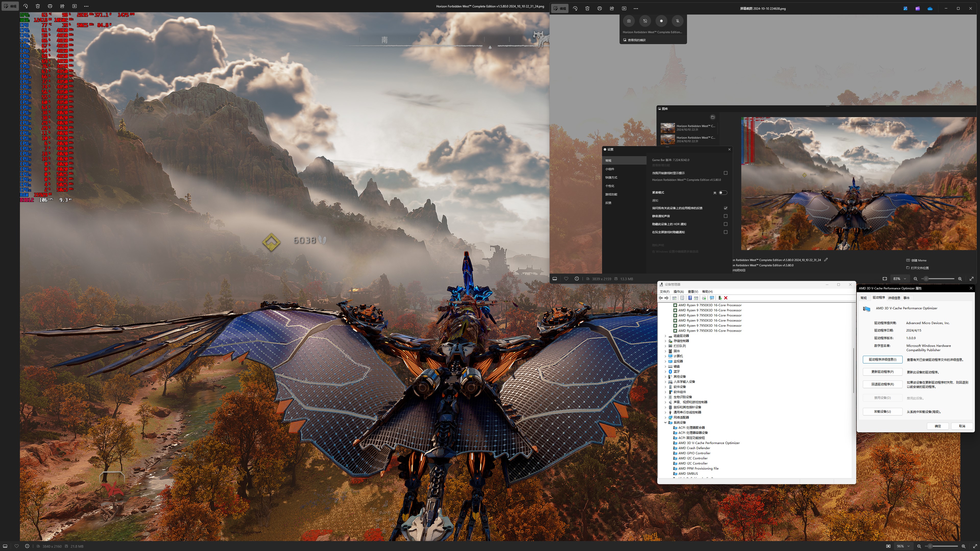Click 取消 in the V-Cache properties dialog

pyautogui.click(x=962, y=426)
